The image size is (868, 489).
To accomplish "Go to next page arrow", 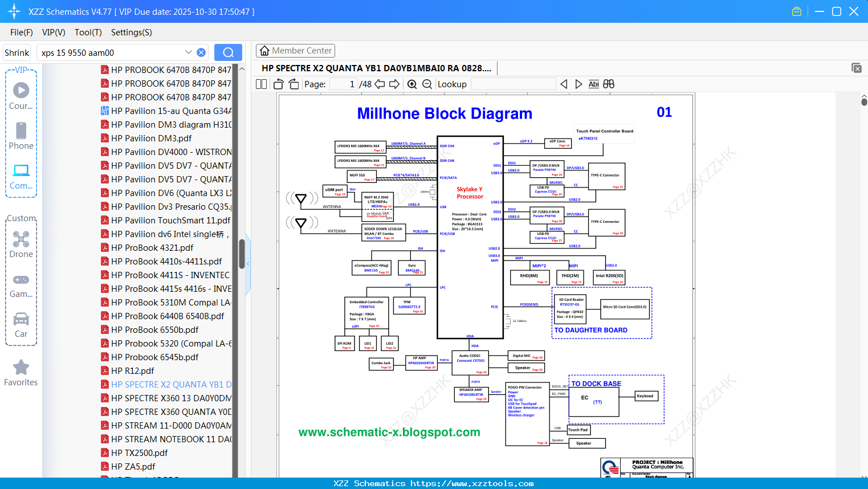I will 394,84.
